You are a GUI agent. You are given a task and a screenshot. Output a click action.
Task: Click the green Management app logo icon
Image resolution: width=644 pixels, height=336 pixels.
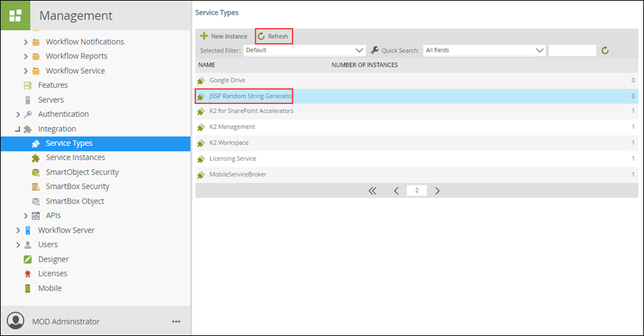(14, 15)
